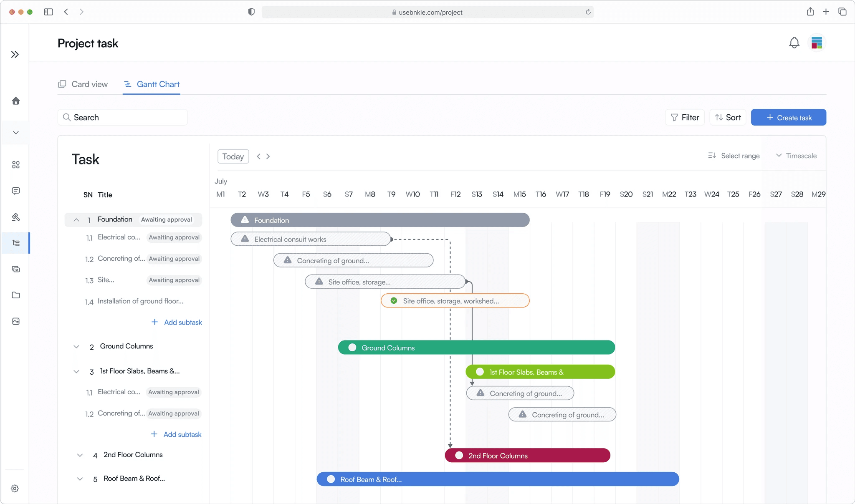The width and height of the screenshot is (855, 504).
Task: Click into the Search field
Action: click(123, 117)
